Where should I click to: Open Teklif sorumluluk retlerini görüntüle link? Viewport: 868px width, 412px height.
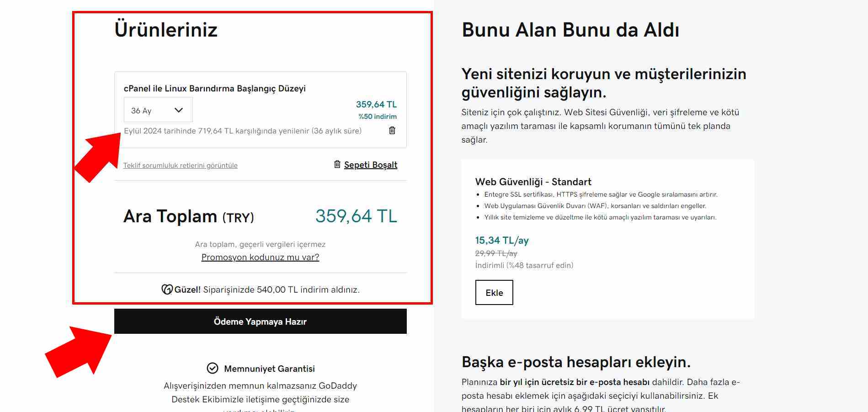(180, 166)
